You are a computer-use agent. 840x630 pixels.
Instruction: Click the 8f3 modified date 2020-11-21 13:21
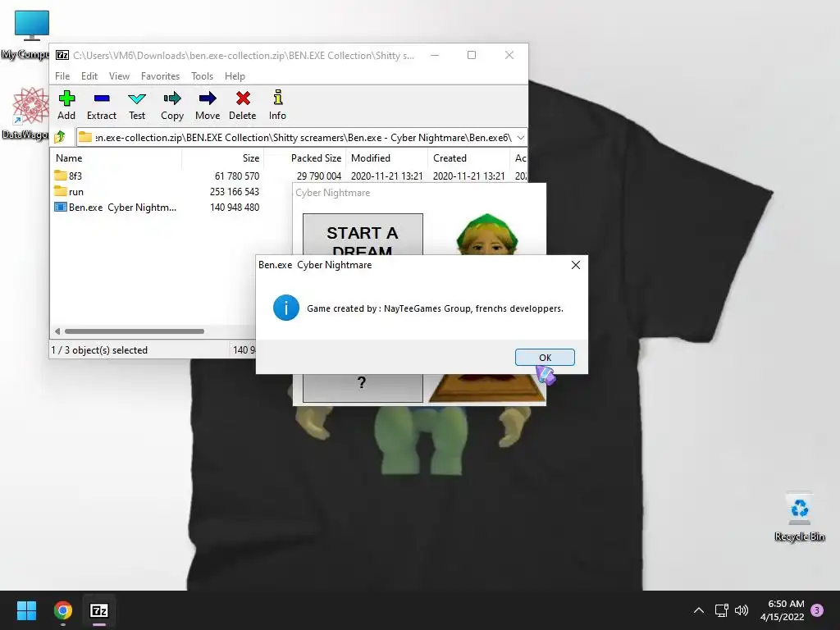pos(387,176)
